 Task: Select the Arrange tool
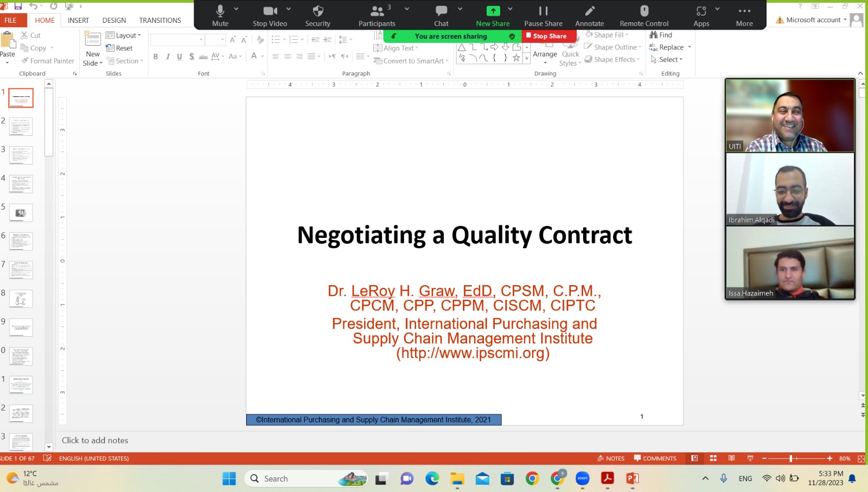coord(545,54)
